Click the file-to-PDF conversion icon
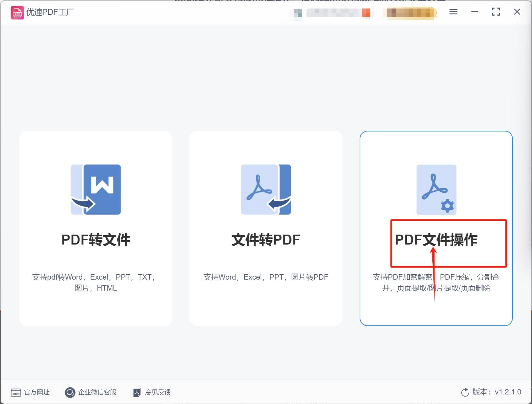The width and height of the screenshot is (532, 404). (266, 190)
